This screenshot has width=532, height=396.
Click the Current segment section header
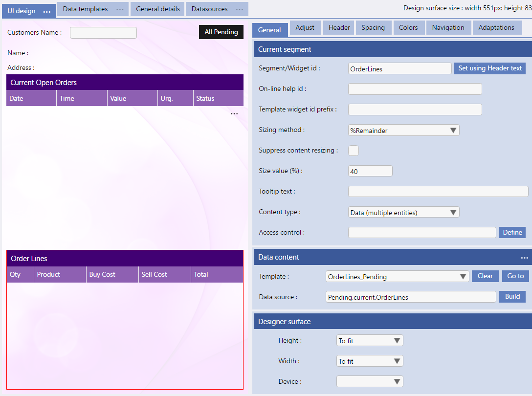pyautogui.click(x=393, y=49)
